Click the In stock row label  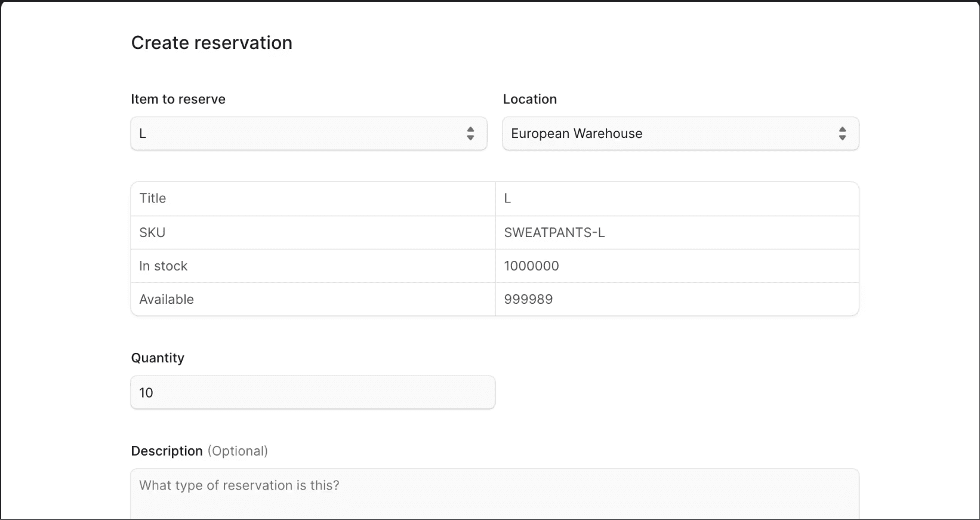click(163, 266)
